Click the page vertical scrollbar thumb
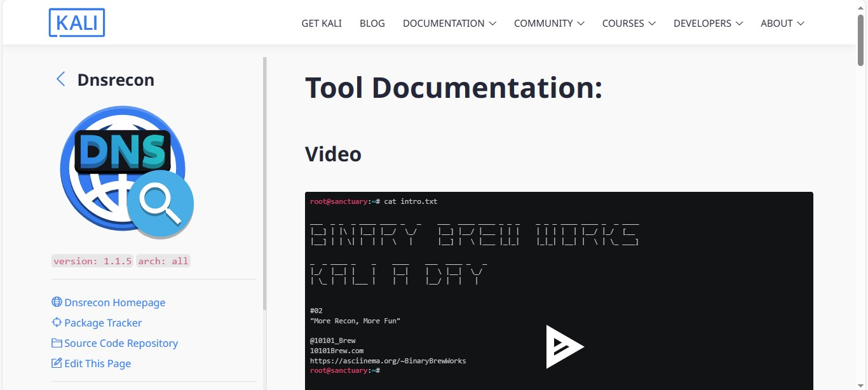The height and width of the screenshot is (390, 868). pos(861,39)
